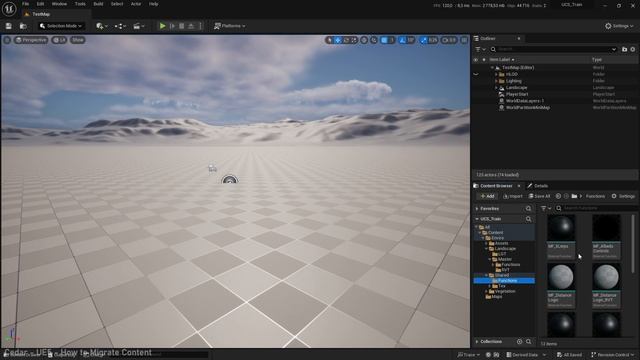This screenshot has height=360, width=640.
Task: Close the Outliner tab
Action: (519, 38)
